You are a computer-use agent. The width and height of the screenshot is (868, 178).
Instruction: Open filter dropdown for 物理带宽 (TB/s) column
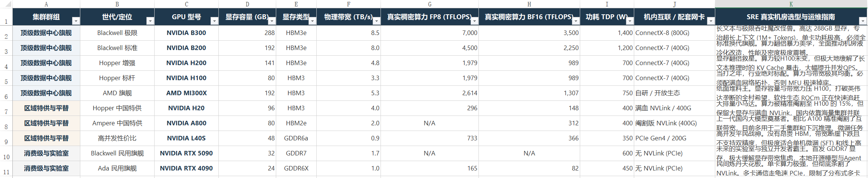376,21
